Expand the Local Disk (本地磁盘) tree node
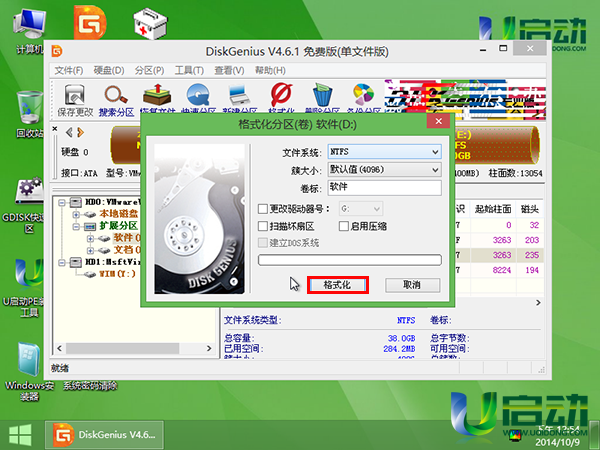The width and height of the screenshot is (600, 450). [76, 214]
